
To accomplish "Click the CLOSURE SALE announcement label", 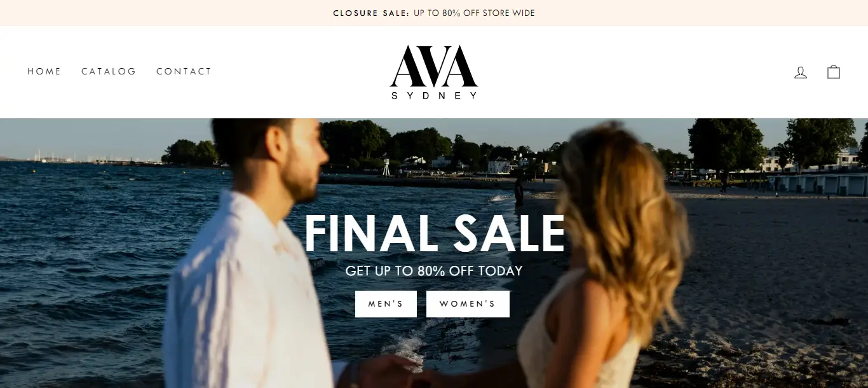I will tap(372, 13).
